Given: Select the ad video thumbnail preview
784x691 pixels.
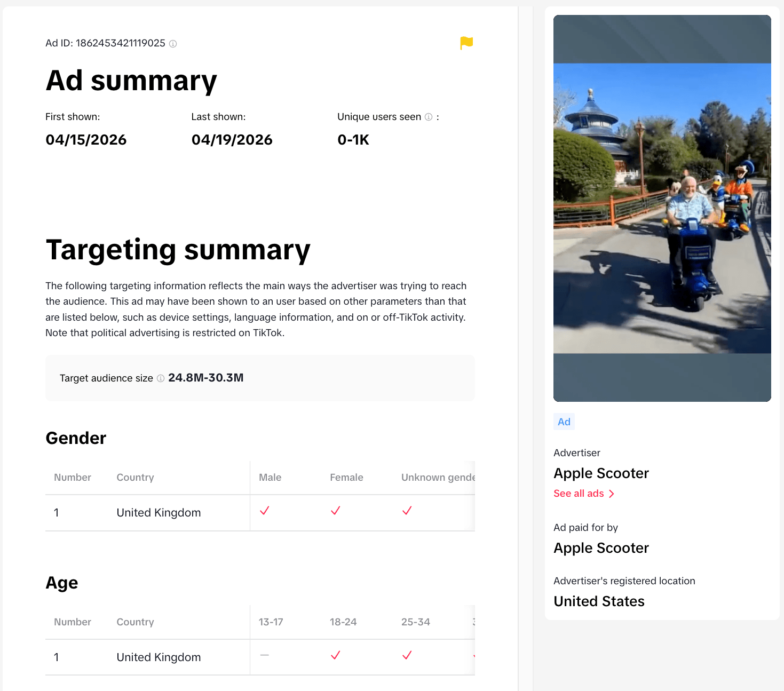Looking at the screenshot, I should coord(662,208).
